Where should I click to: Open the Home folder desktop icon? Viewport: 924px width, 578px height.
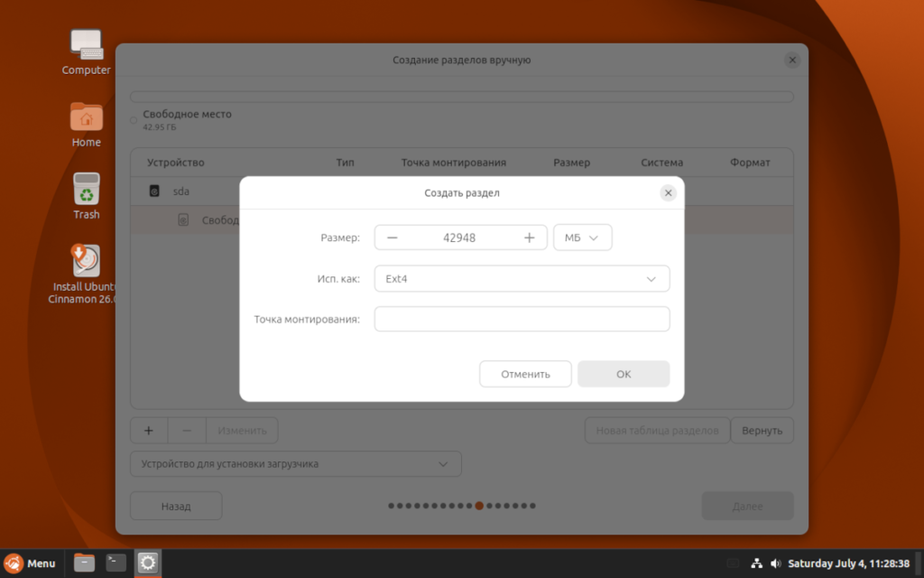pyautogui.click(x=86, y=125)
